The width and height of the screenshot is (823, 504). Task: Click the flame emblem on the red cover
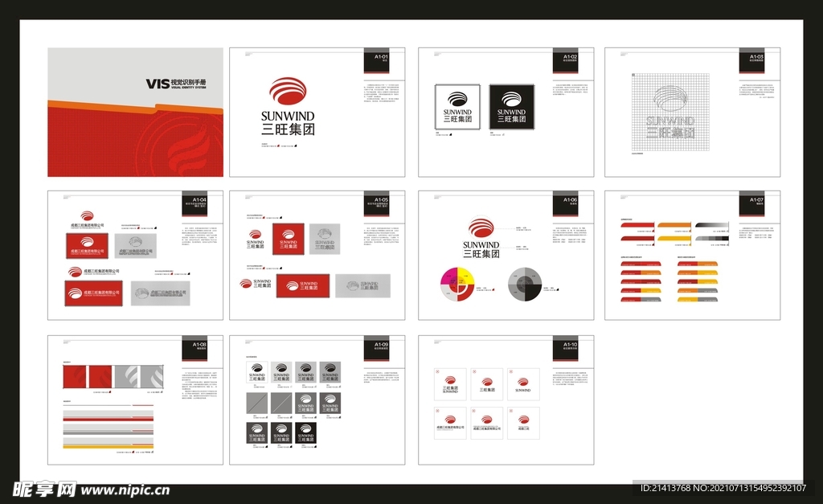[x=189, y=152]
